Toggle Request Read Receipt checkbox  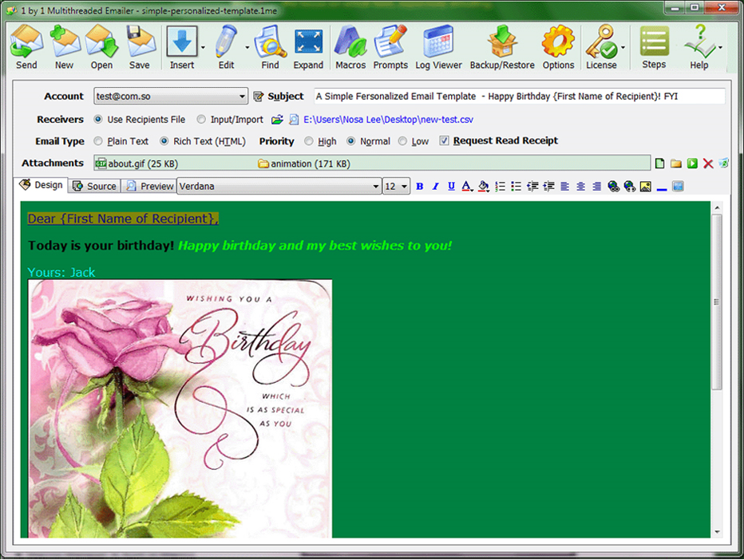pos(445,141)
